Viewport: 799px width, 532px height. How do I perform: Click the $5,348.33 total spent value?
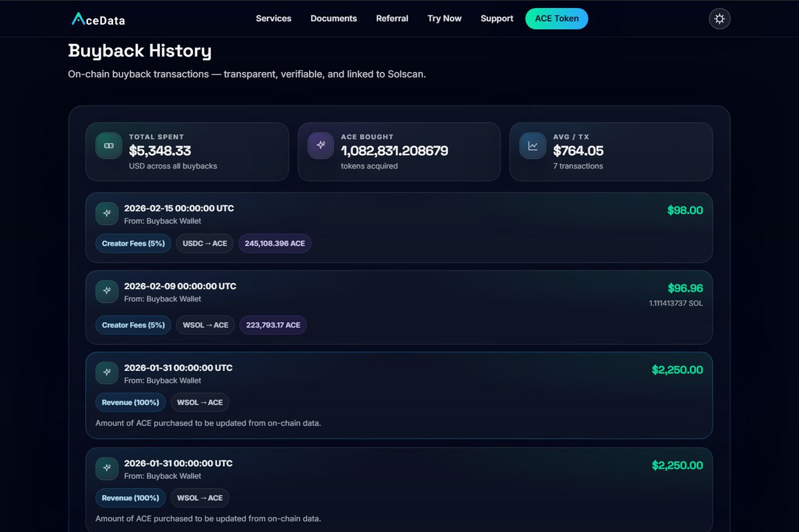click(160, 151)
